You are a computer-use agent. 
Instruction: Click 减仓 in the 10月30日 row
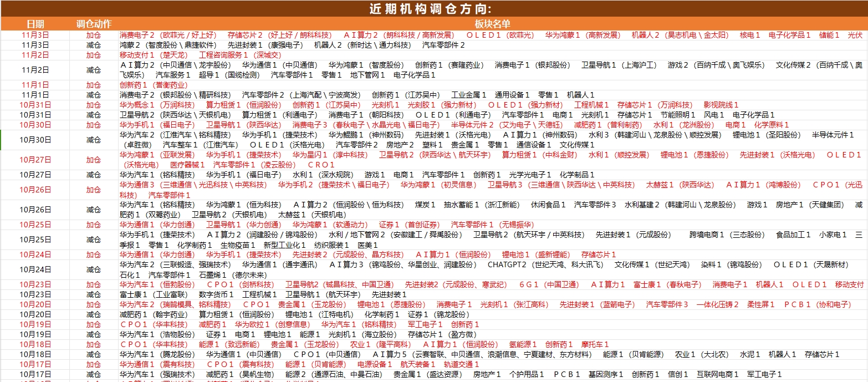94,140
